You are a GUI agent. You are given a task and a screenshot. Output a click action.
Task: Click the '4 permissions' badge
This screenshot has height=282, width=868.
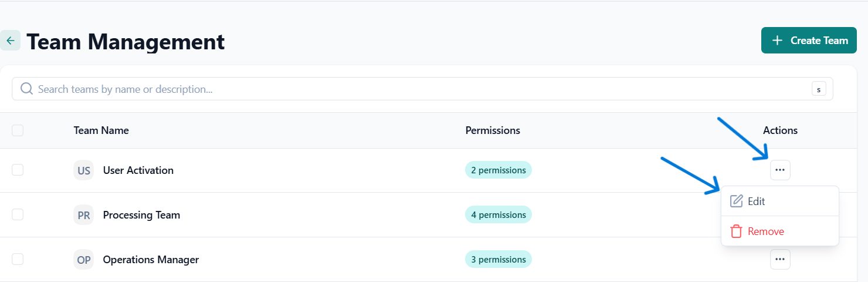point(498,215)
